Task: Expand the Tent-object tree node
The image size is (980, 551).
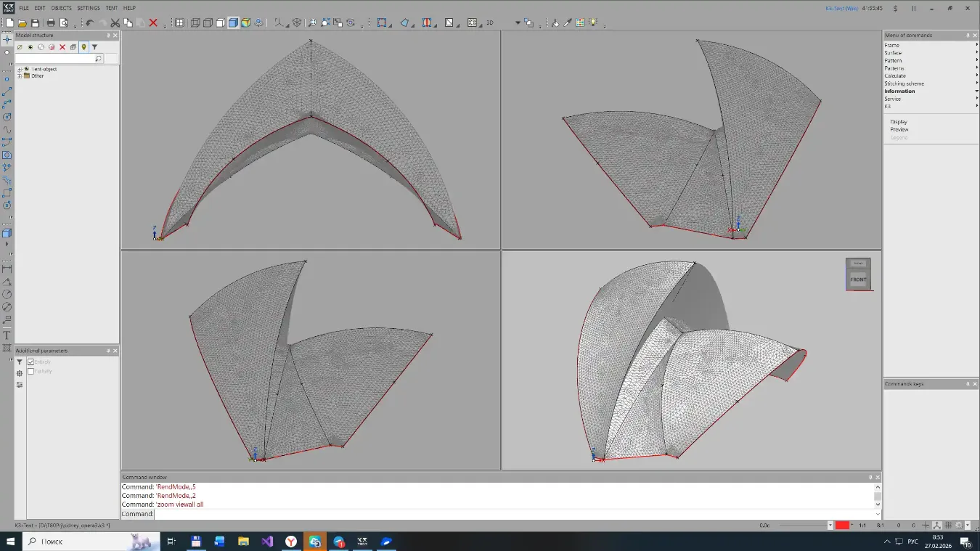Action: pos(20,69)
